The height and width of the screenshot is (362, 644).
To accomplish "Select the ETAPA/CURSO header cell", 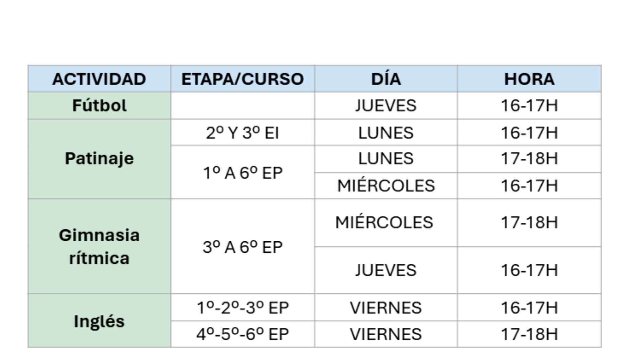I will tap(243, 79).
